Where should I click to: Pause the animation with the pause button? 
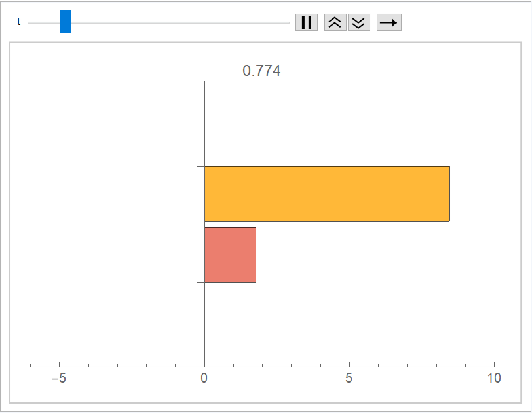pos(306,22)
